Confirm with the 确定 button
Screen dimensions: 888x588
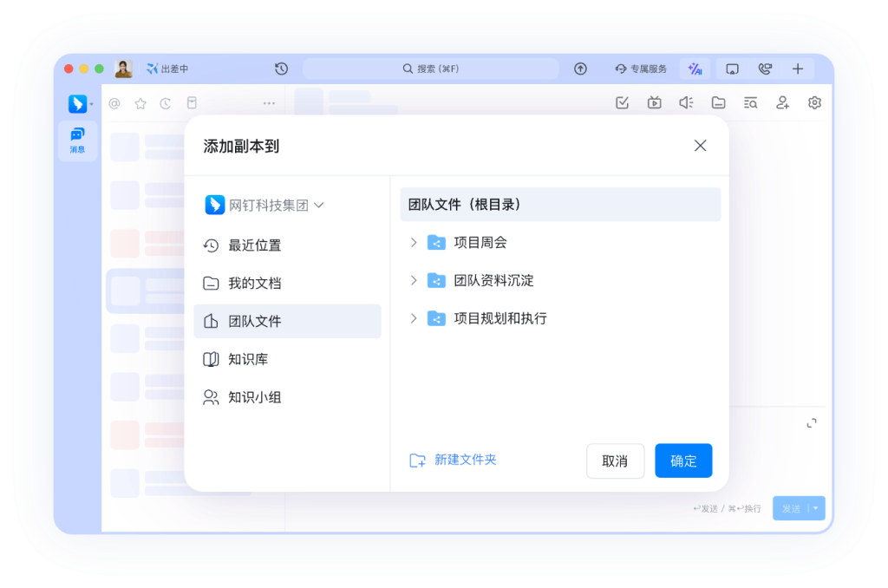683,461
